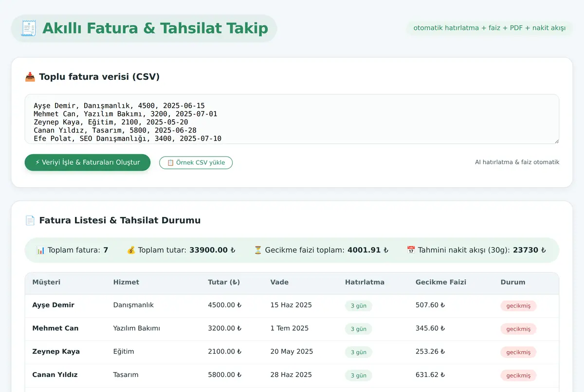
Task: Click the 253.26 ₺ late interest cell
Action: click(430, 352)
